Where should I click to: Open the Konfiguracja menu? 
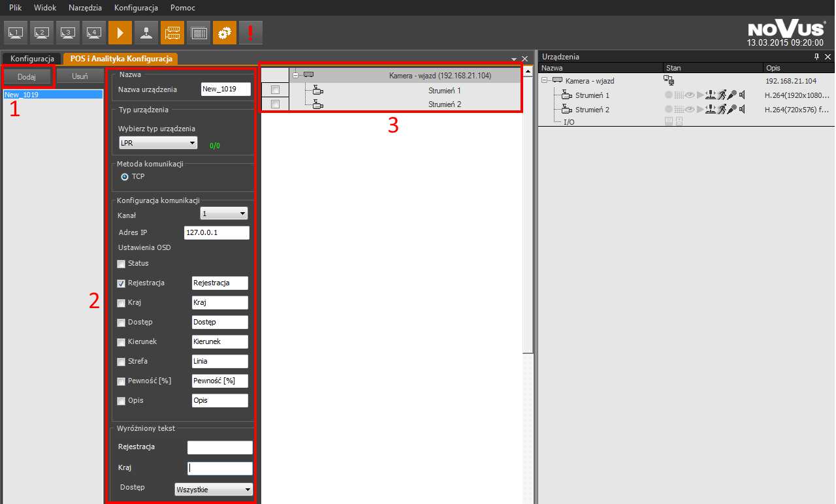click(136, 8)
